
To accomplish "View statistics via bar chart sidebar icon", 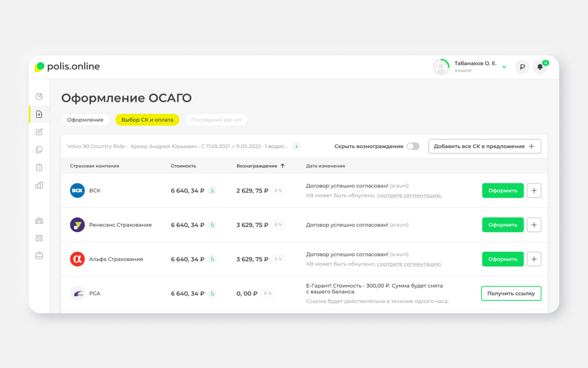I will coord(39,185).
